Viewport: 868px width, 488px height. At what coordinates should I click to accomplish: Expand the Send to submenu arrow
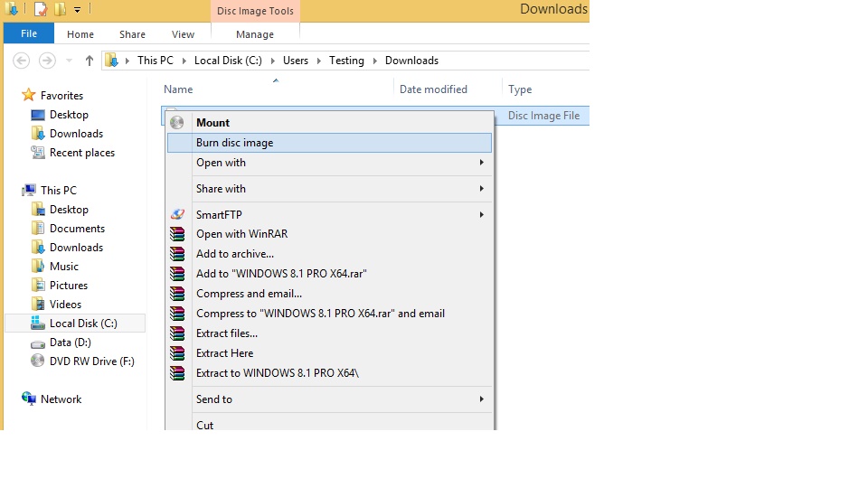point(482,399)
